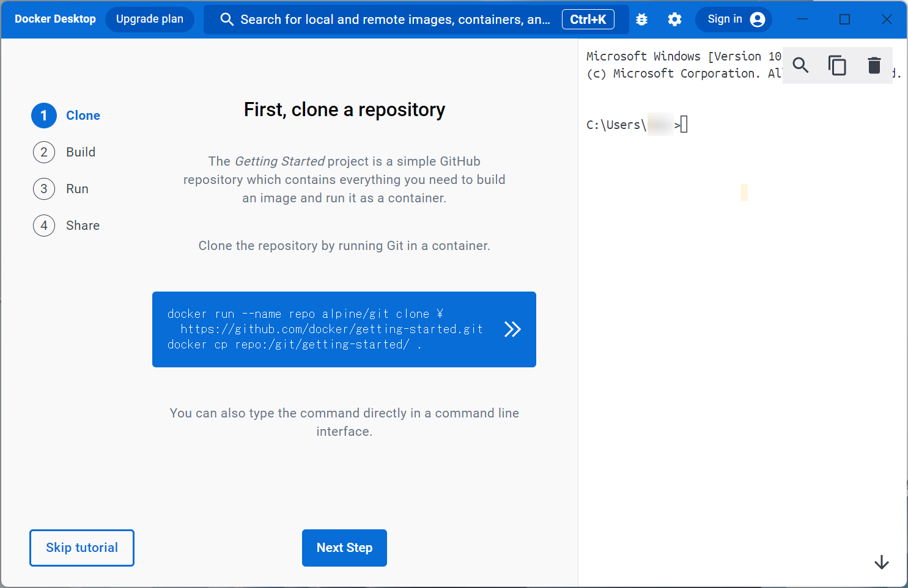This screenshot has height=588, width=908.
Task: Jump to terminal bottom with the down arrow
Action: pos(881,562)
